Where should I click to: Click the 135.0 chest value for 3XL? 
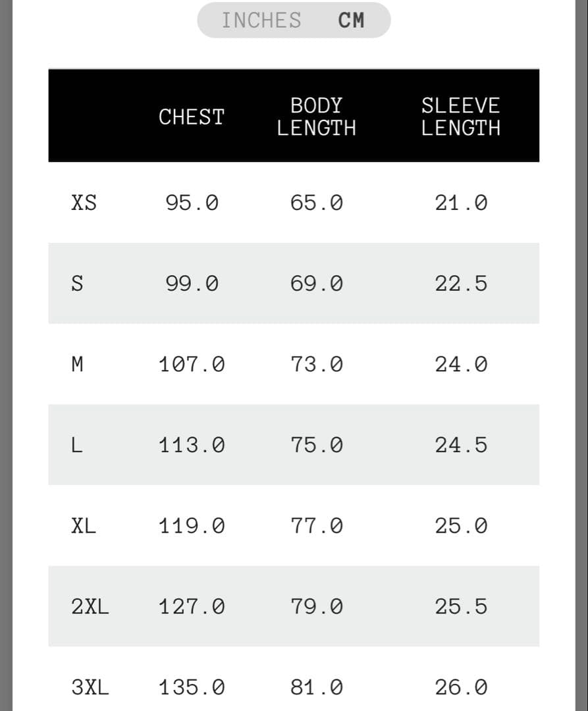pyautogui.click(x=192, y=688)
